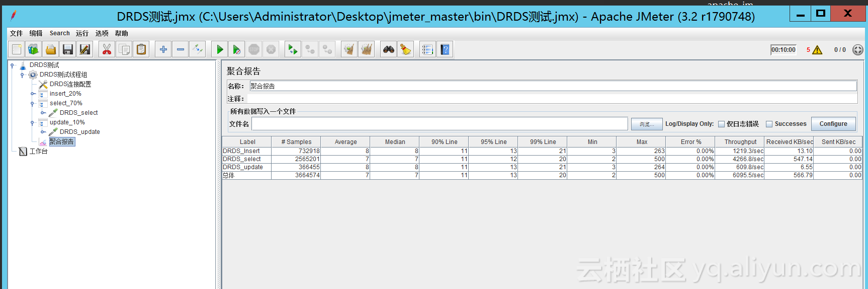Open the 帮助 menu
Image resolution: width=868 pixels, height=289 pixels.
click(121, 33)
